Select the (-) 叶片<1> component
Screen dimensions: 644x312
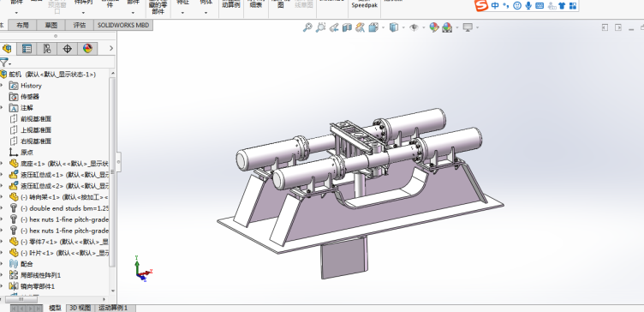pyautogui.click(x=59, y=253)
